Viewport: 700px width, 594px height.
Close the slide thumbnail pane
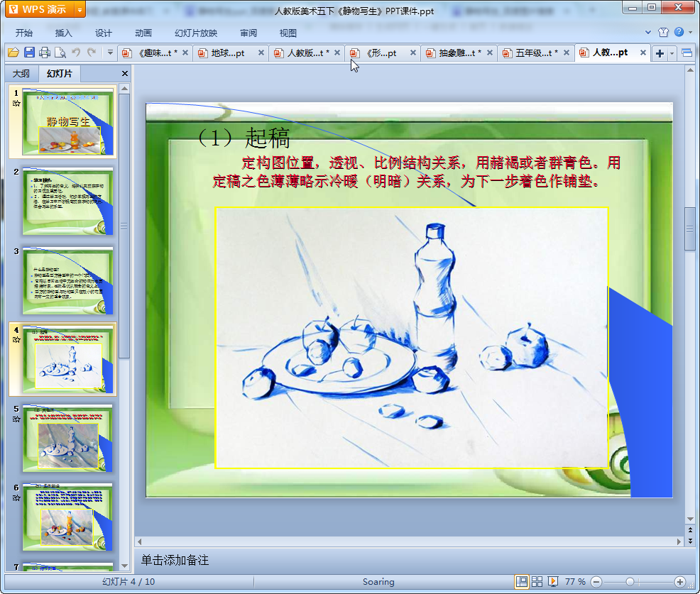(125, 74)
